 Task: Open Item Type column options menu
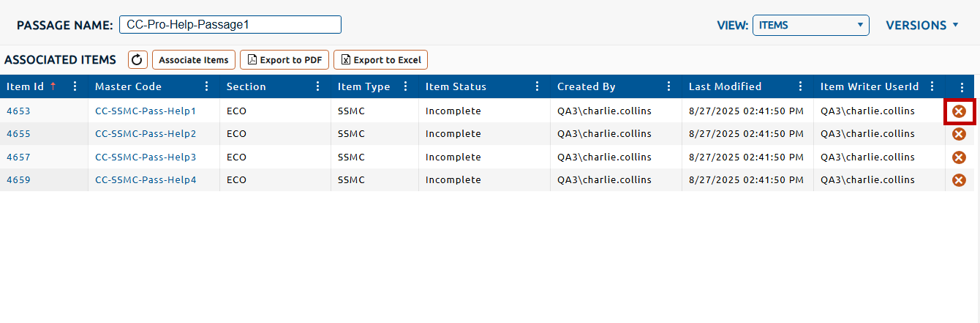pyautogui.click(x=405, y=86)
